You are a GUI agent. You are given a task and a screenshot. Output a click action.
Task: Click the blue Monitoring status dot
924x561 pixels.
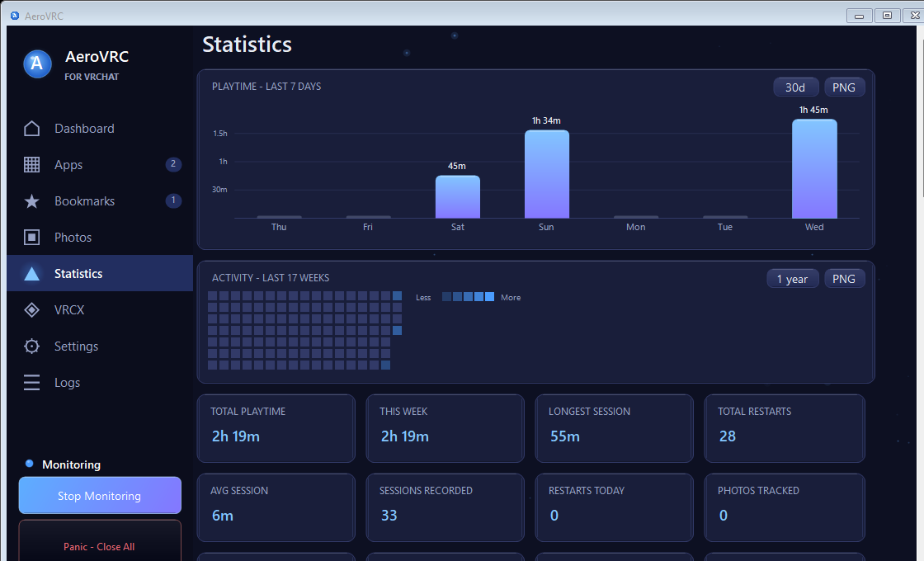tap(29, 464)
